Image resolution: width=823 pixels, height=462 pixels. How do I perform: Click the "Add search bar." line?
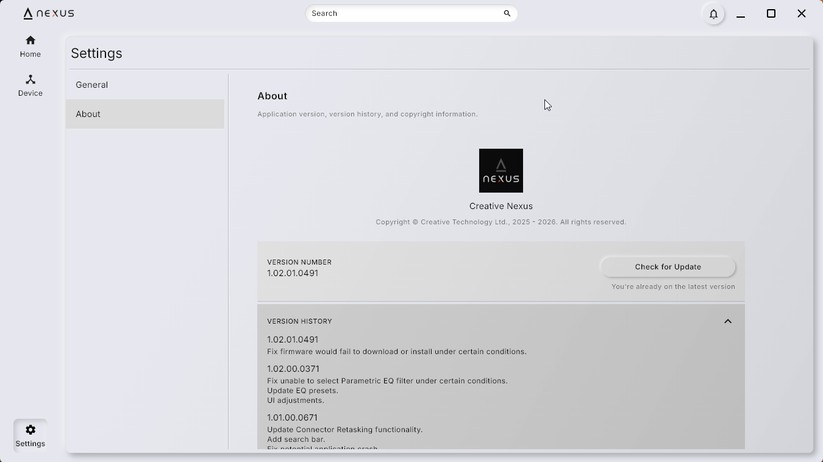click(x=296, y=439)
